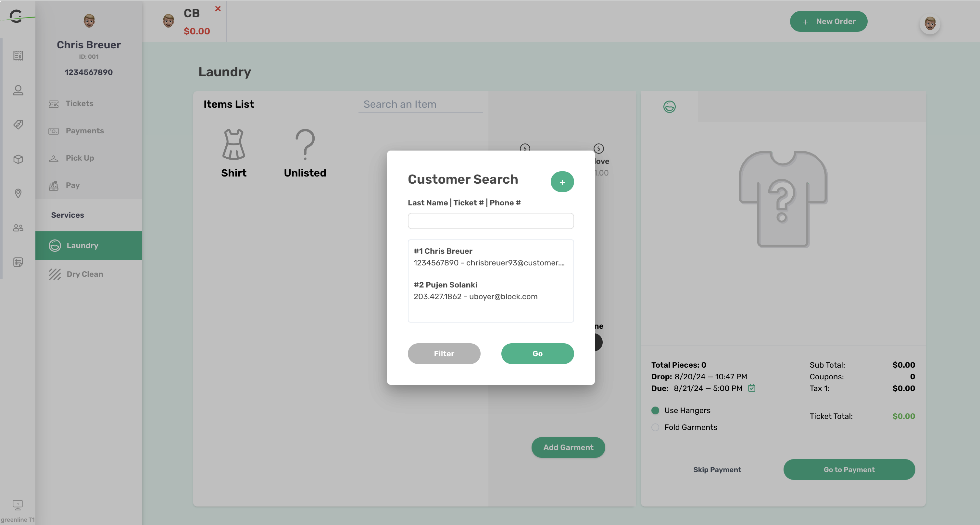Open Tickets from the sidebar menu
The width and height of the screenshot is (980, 525).
pos(79,103)
